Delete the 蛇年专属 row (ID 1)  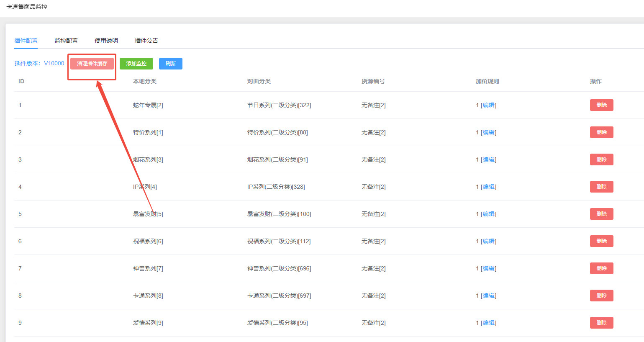point(601,105)
